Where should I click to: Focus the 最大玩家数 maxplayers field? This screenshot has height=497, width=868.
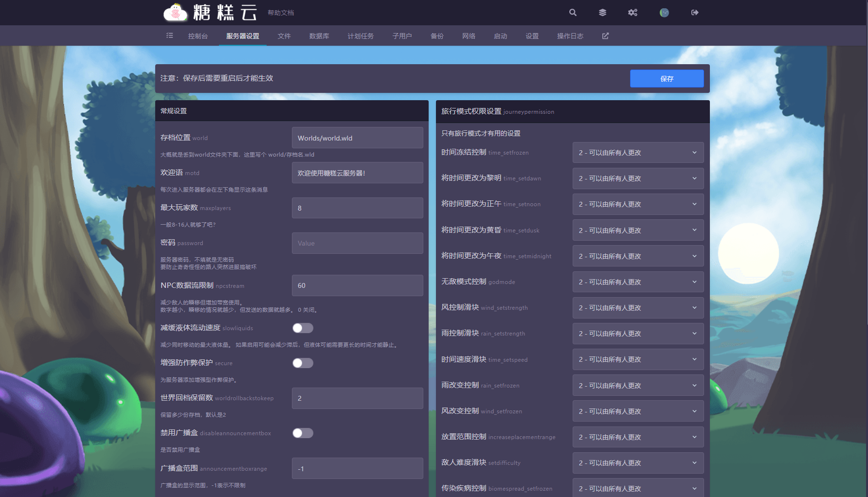357,208
